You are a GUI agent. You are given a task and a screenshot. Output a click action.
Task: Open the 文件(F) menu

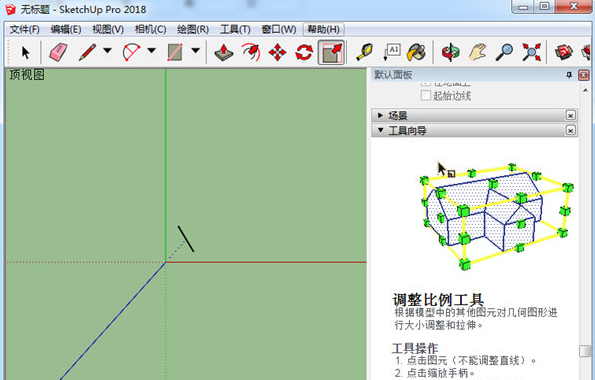tap(24, 30)
